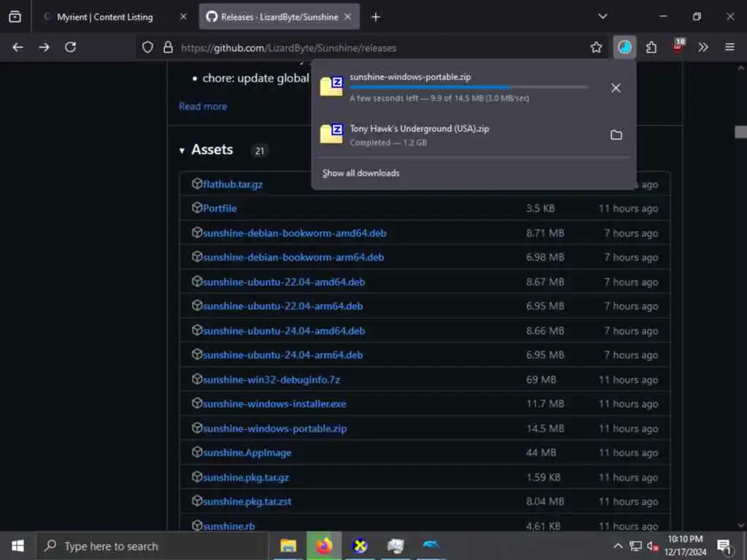Go back to the previous page
Image resolution: width=747 pixels, height=560 pixels.
18,47
